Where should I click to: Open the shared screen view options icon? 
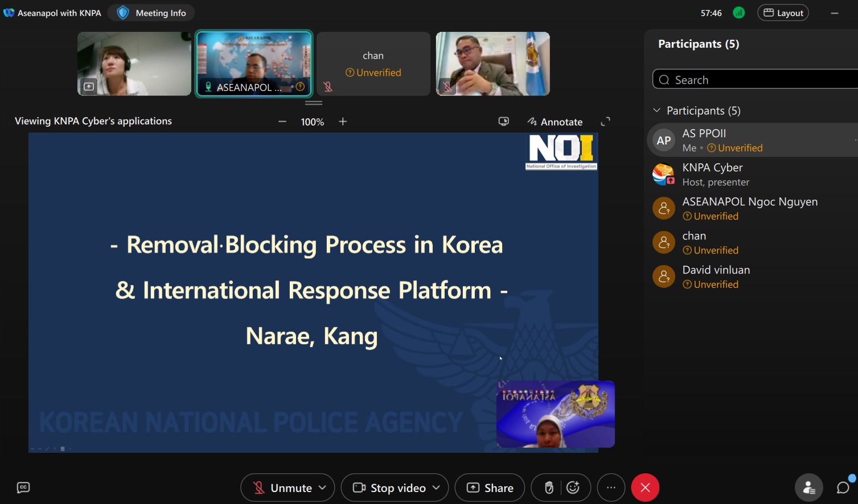coord(504,122)
